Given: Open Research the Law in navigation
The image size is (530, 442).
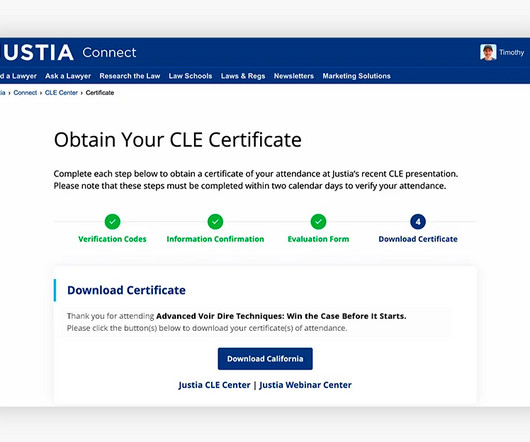Looking at the screenshot, I should point(130,76).
